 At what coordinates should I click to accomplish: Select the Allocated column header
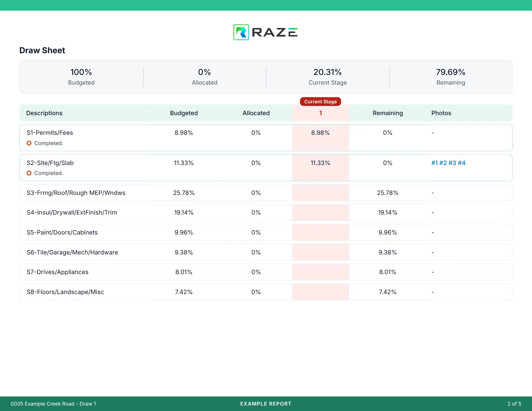(x=256, y=113)
